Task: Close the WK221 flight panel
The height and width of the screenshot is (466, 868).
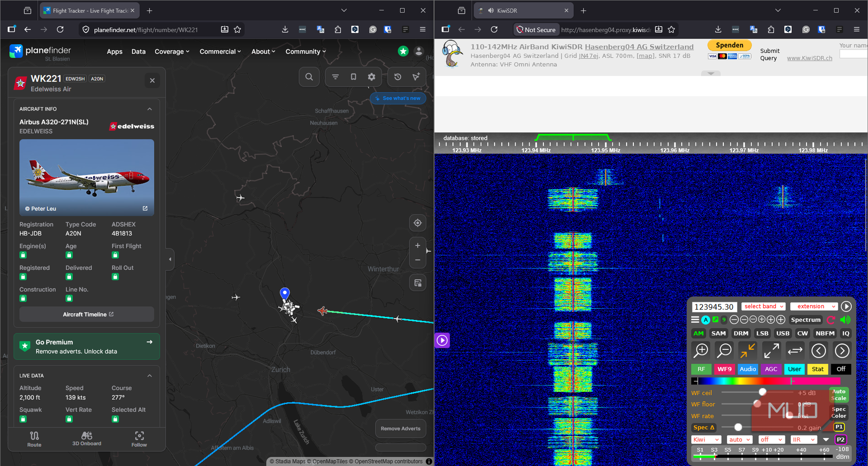Action: pos(152,80)
